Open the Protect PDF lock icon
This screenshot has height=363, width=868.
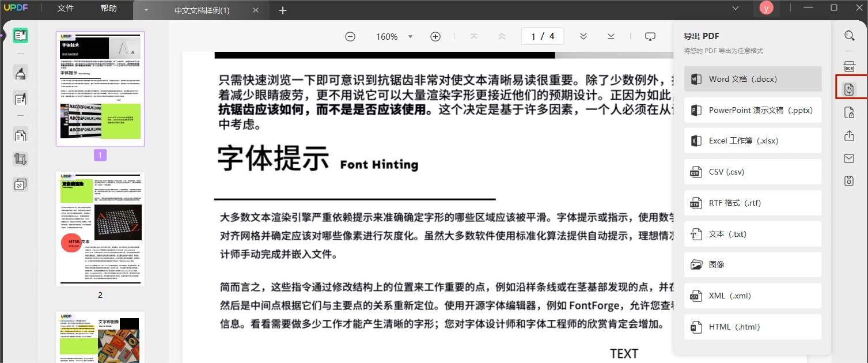pos(849,112)
